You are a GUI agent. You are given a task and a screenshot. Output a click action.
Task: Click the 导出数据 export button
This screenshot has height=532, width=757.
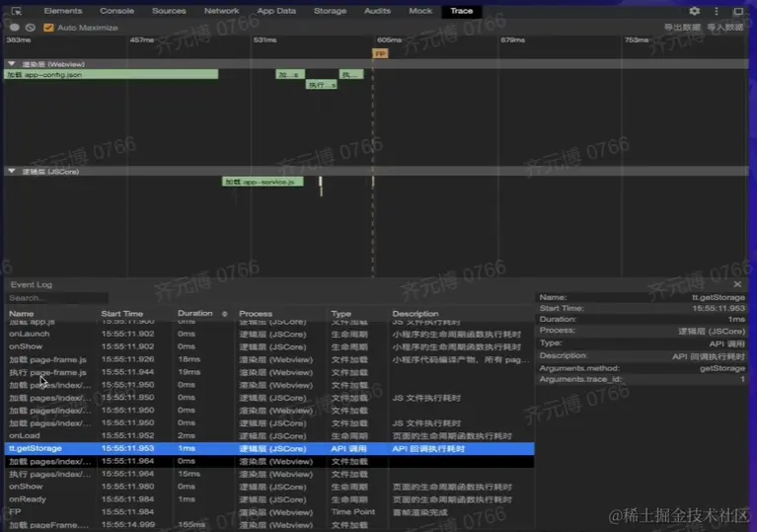click(x=682, y=28)
